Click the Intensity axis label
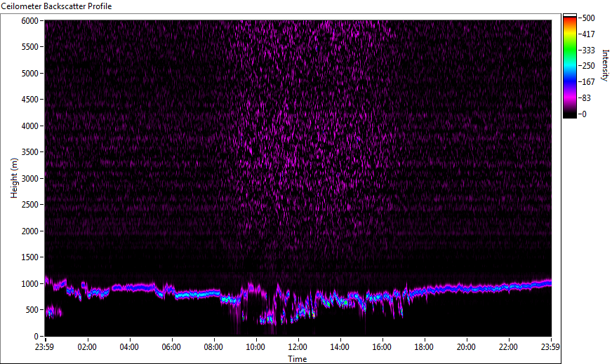This screenshot has height=364, width=612. point(606,65)
